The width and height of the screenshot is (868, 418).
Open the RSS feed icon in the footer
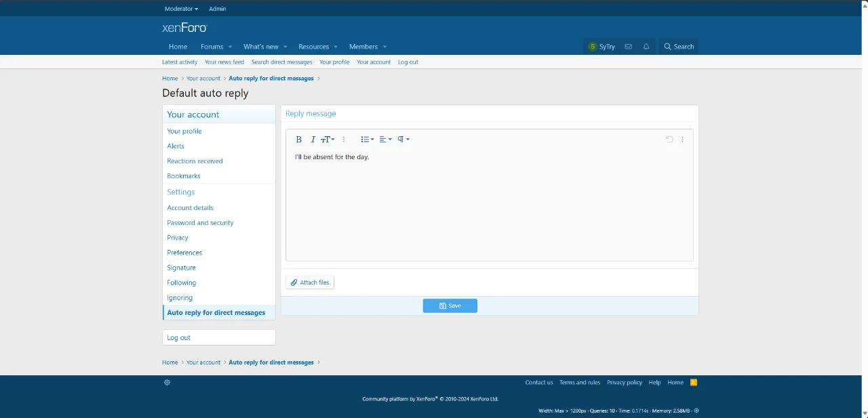[x=694, y=382]
